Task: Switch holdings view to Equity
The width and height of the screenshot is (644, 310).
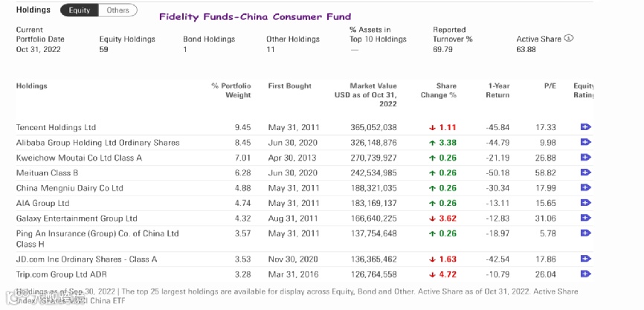Action: (x=79, y=10)
